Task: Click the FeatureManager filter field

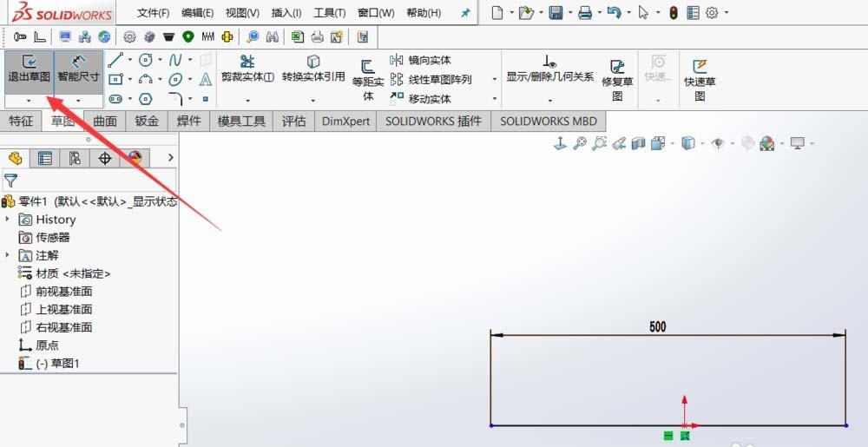Action: click(x=89, y=181)
